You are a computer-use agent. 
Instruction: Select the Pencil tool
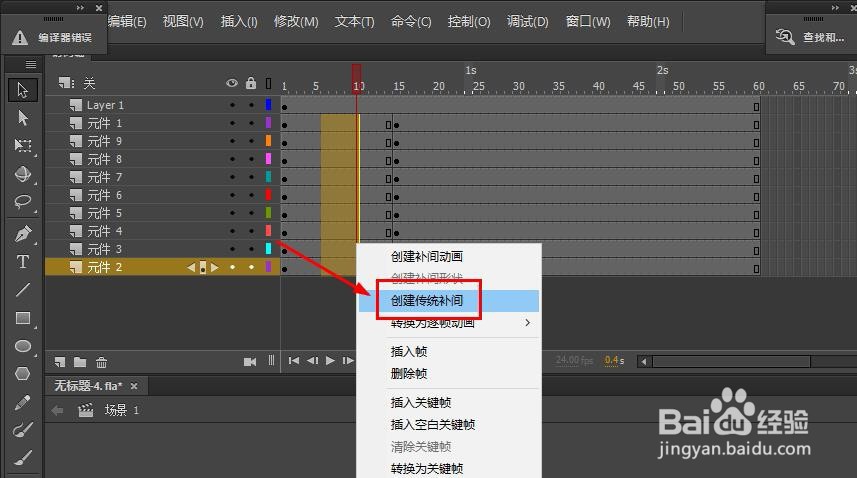point(22,403)
